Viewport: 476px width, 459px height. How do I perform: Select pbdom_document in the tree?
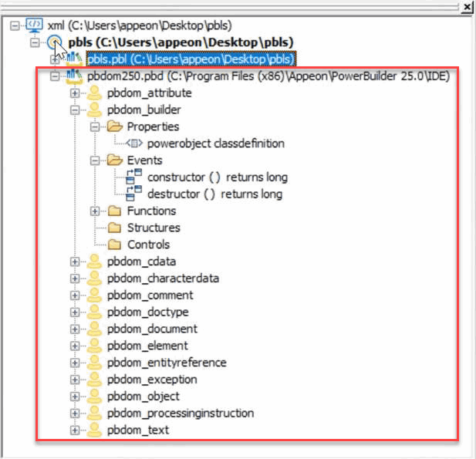click(x=147, y=329)
